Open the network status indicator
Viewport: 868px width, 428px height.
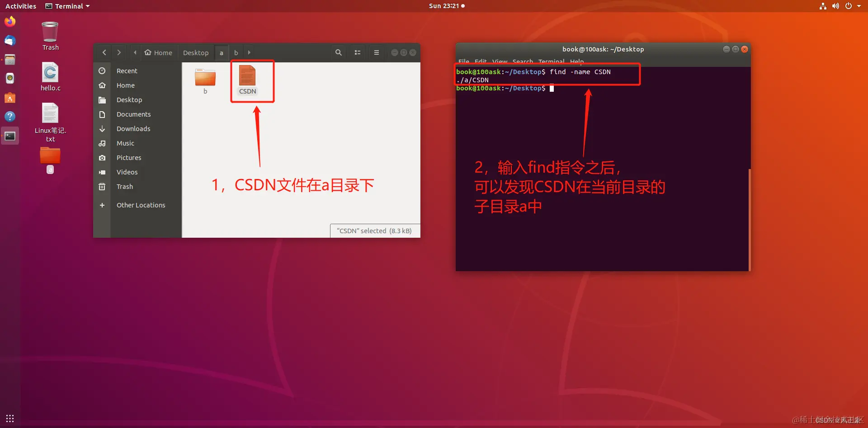pos(823,6)
